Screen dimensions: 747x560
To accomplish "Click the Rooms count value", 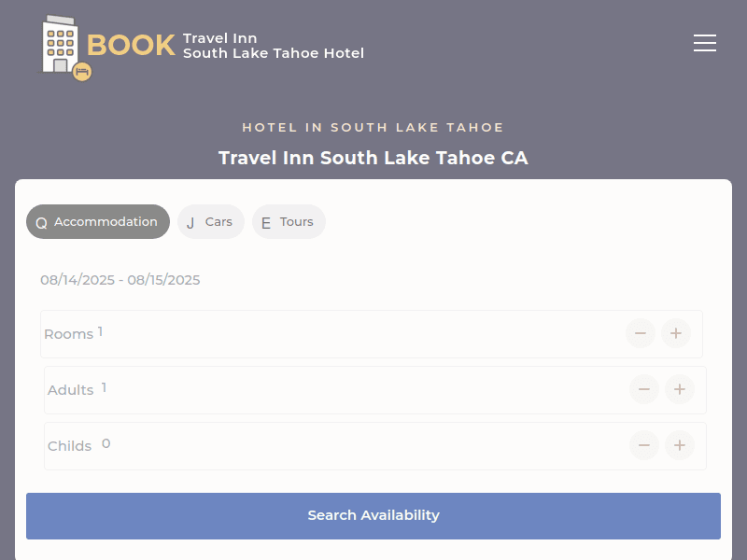I will pos(101,330).
